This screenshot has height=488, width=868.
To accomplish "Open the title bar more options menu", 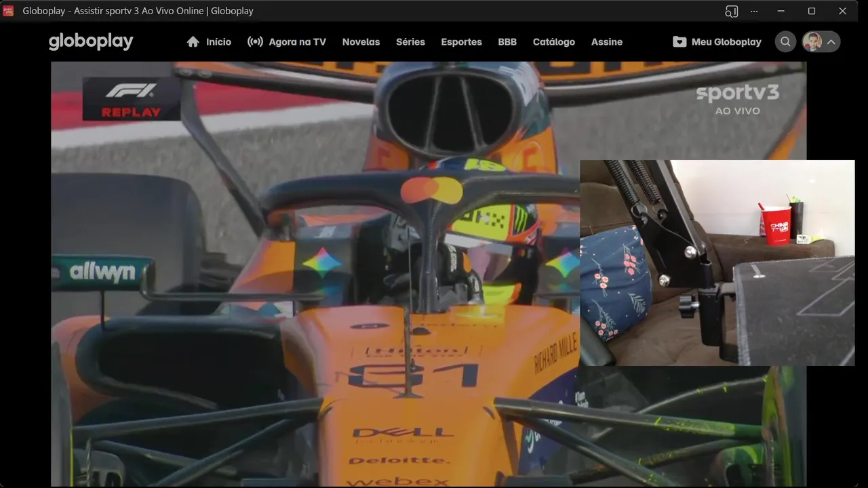I will click(754, 11).
